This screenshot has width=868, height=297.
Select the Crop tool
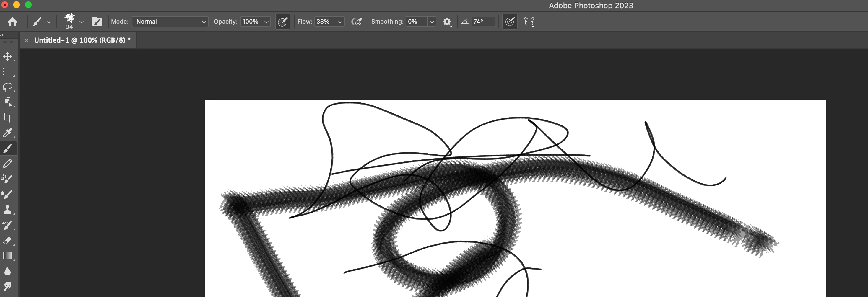8,118
